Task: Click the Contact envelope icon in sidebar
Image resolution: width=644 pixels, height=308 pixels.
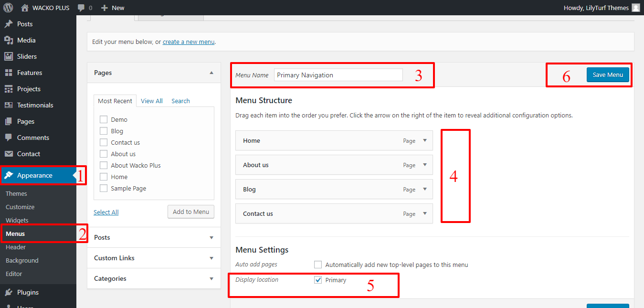Action: (9, 154)
